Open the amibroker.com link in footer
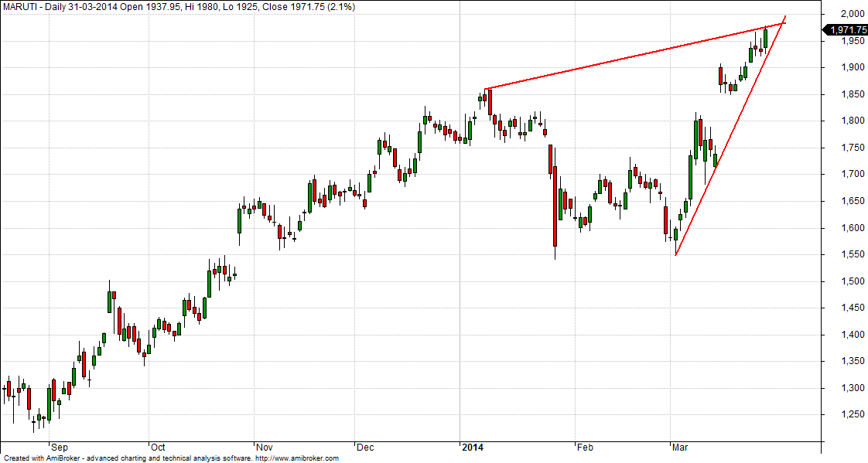The image size is (868, 463). coord(296,458)
